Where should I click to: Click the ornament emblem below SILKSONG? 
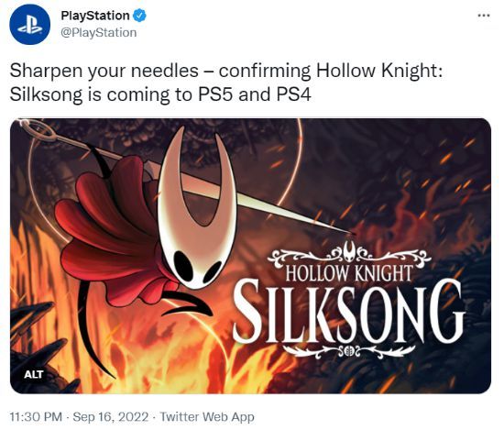tap(349, 352)
